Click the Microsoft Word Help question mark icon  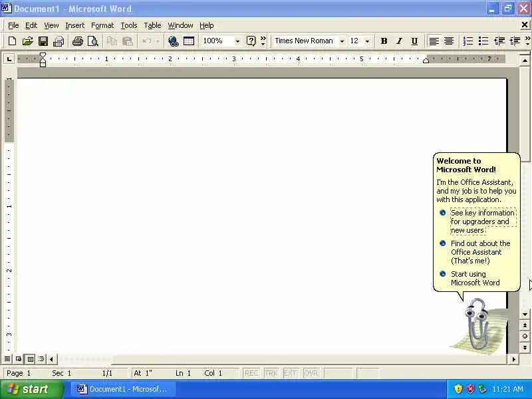coord(251,41)
